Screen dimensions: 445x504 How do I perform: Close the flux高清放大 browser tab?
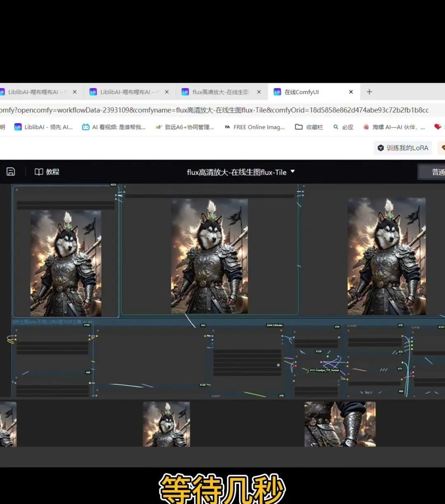click(x=259, y=92)
